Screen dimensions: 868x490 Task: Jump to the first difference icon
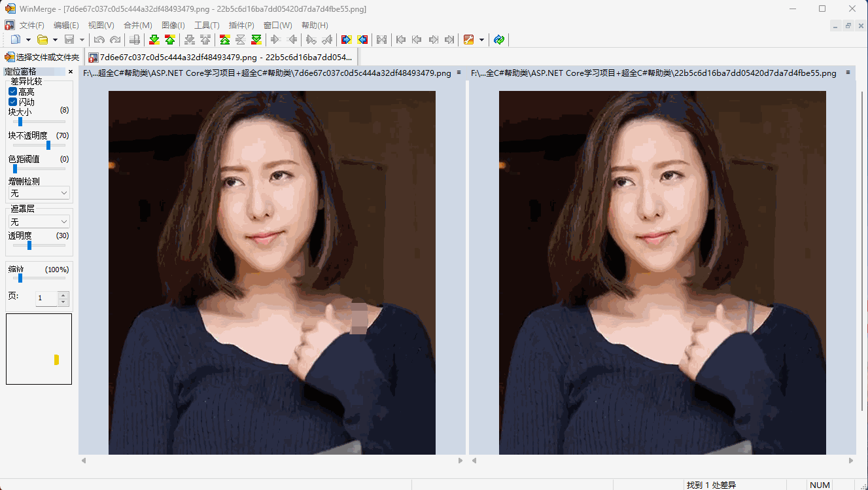coord(225,40)
